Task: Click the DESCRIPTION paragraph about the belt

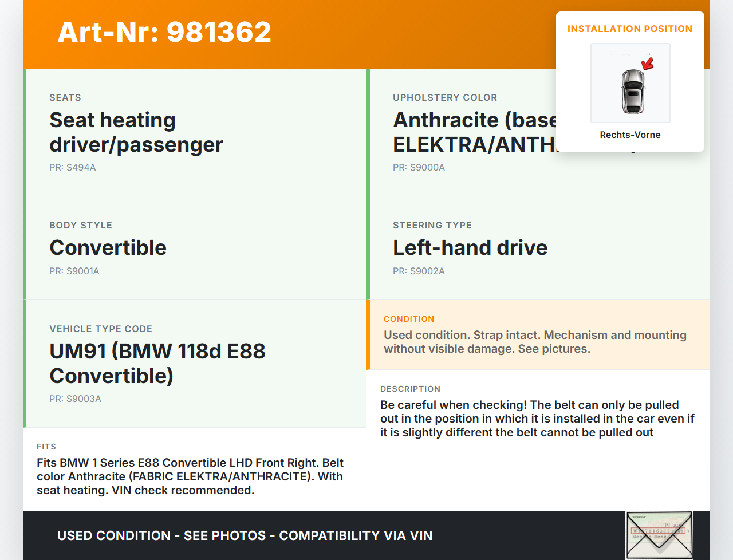Action: [x=537, y=419]
